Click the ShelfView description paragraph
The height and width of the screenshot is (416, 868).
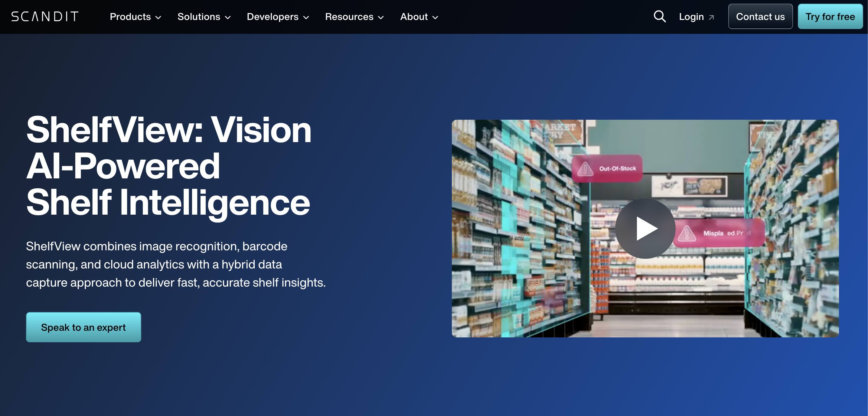(x=176, y=265)
